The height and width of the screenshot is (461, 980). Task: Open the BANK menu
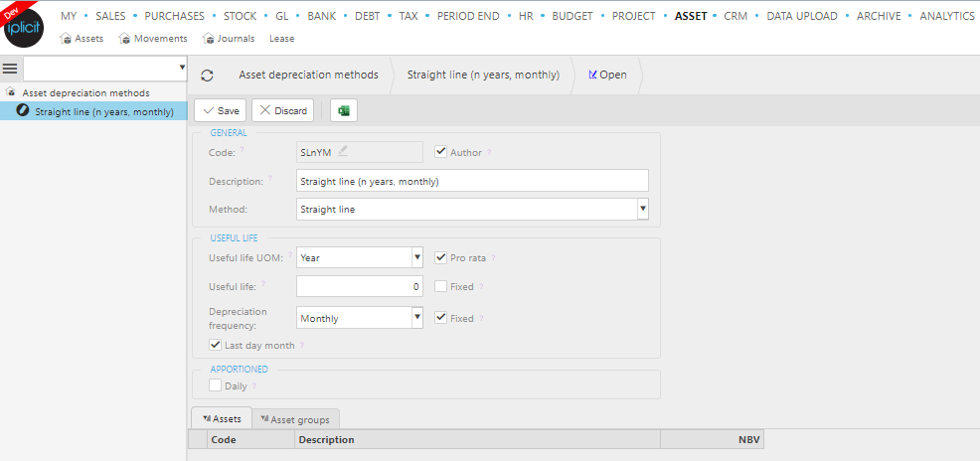[x=321, y=16]
